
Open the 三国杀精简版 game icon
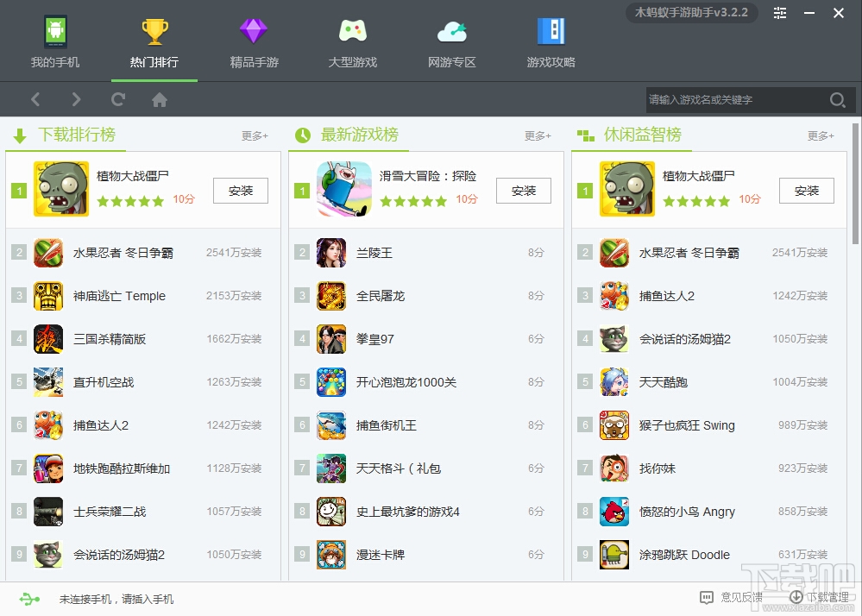[x=48, y=339]
